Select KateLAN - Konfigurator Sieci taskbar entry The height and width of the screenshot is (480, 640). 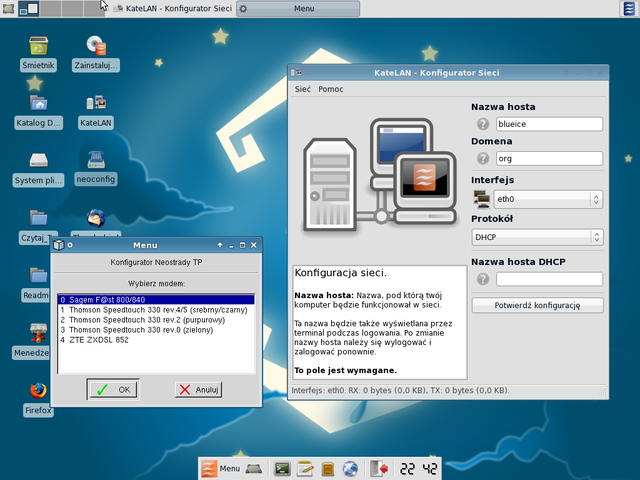[x=173, y=8]
